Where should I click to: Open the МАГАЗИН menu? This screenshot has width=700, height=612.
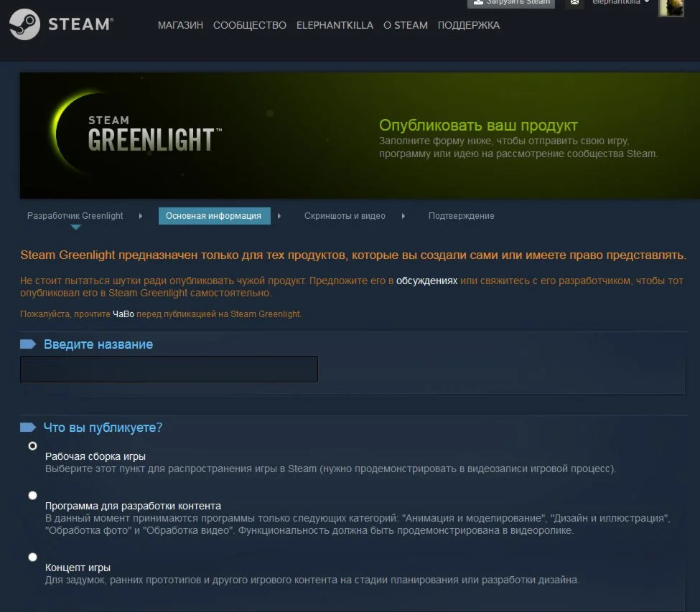(x=180, y=25)
